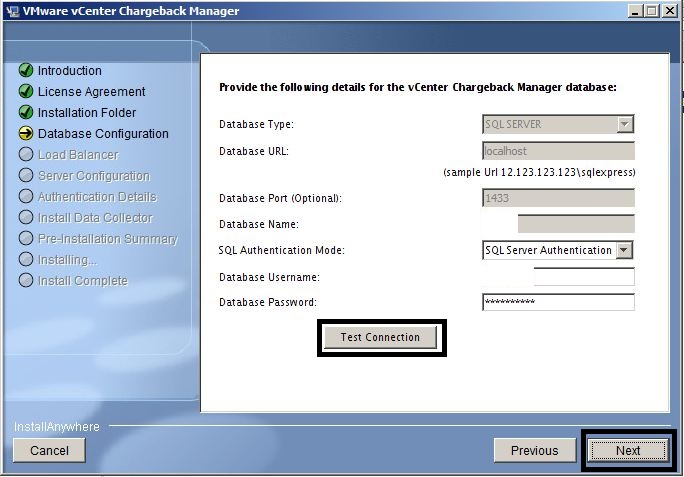
Task: Click the gray circle beside Authentication Details
Action: [26, 197]
